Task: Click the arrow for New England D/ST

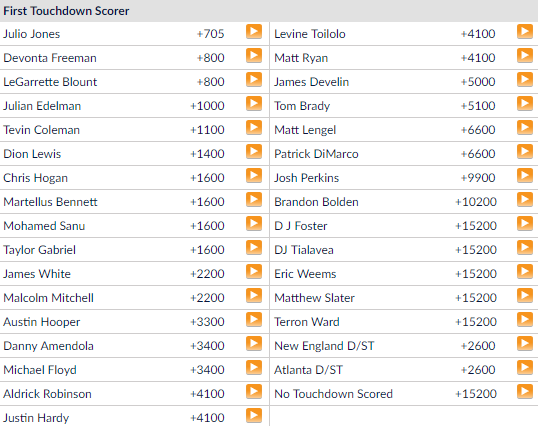Action: [x=525, y=344]
